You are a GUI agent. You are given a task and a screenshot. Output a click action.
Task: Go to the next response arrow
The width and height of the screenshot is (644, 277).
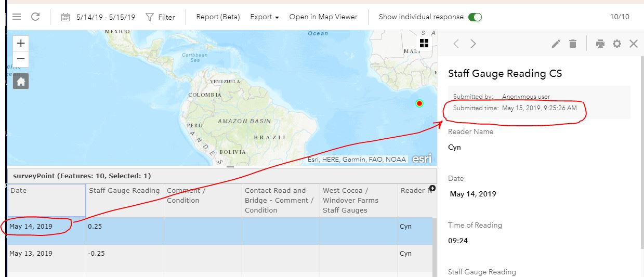[473, 44]
